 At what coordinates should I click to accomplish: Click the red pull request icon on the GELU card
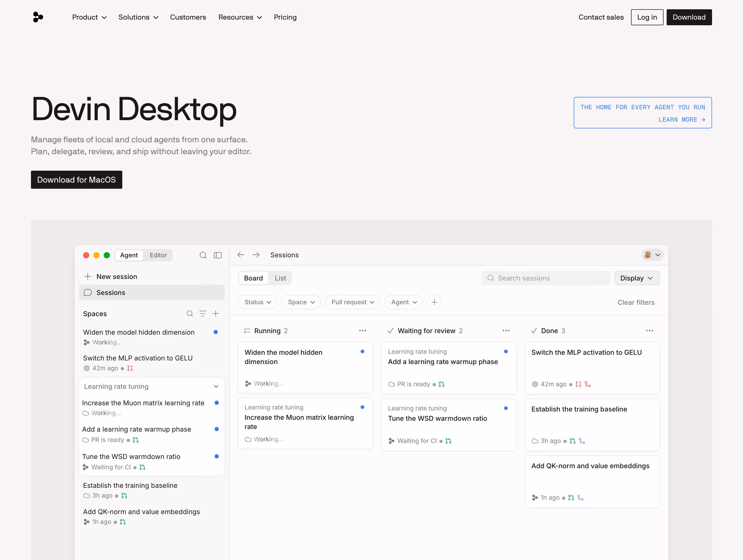point(578,384)
